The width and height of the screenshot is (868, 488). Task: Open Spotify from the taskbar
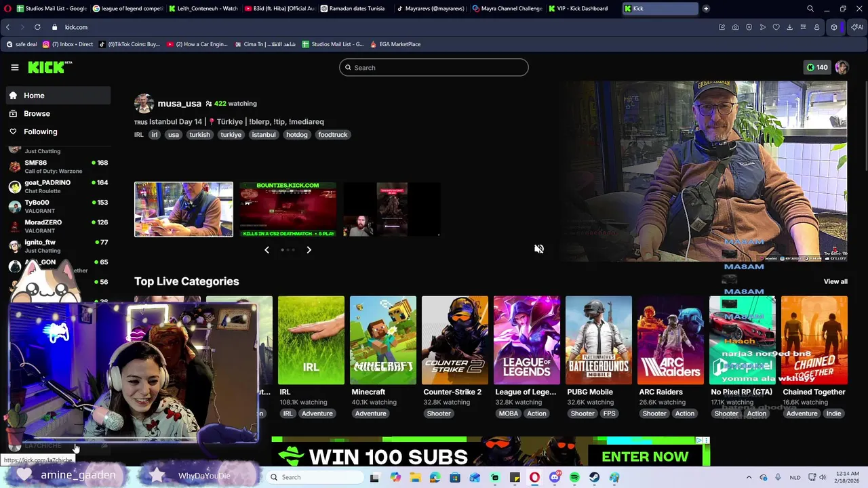click(574, 477)
